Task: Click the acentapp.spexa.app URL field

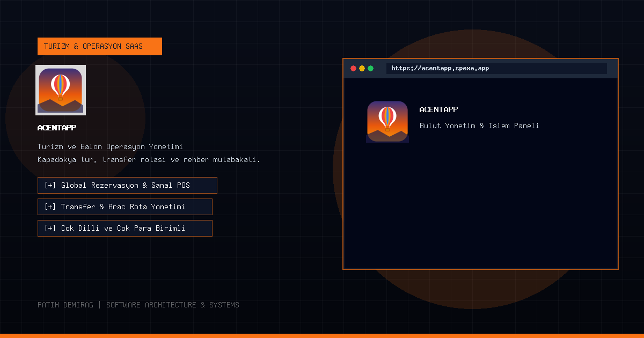Action: click(x=496, y=69)
